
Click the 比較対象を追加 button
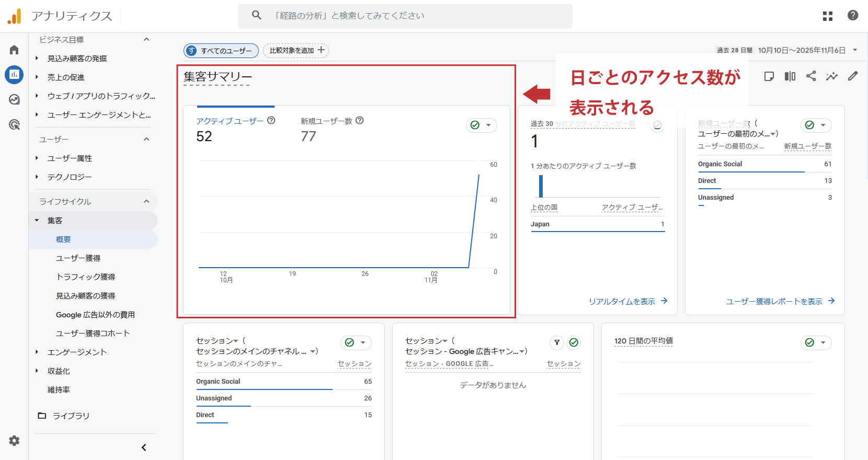coord(296,50)
